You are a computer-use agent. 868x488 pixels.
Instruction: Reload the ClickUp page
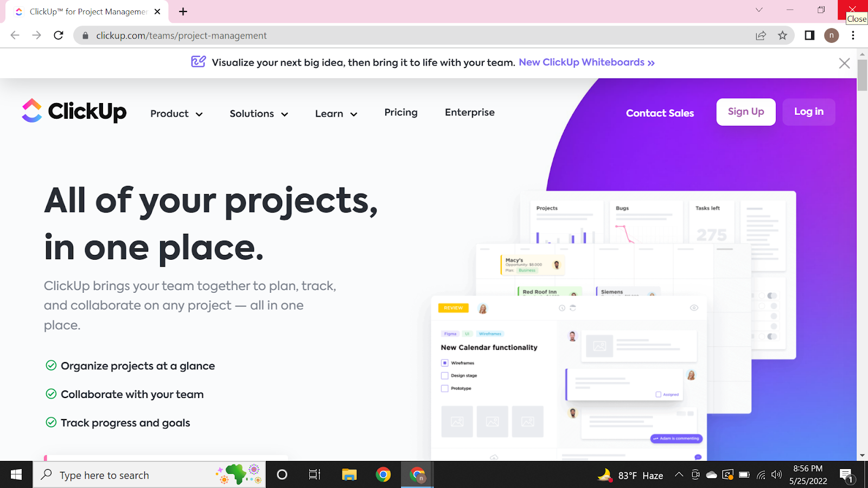59,35
